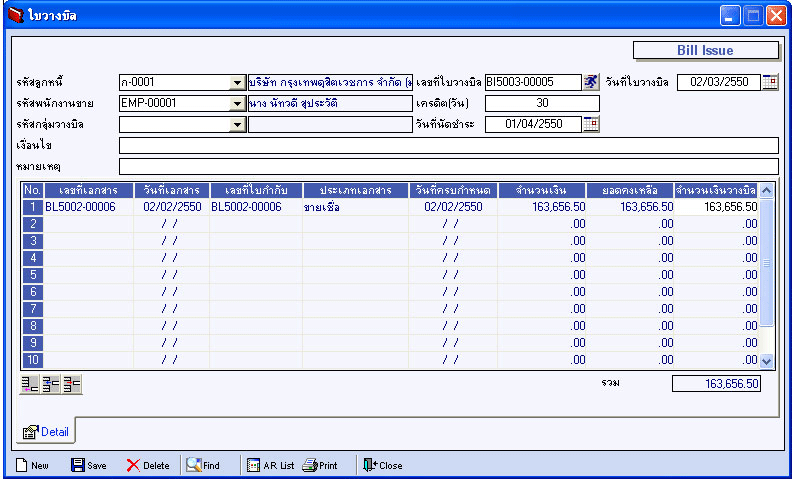Minimize the ใบวางบิล window
The image size is (796, 479).
[x=730, y=16]
